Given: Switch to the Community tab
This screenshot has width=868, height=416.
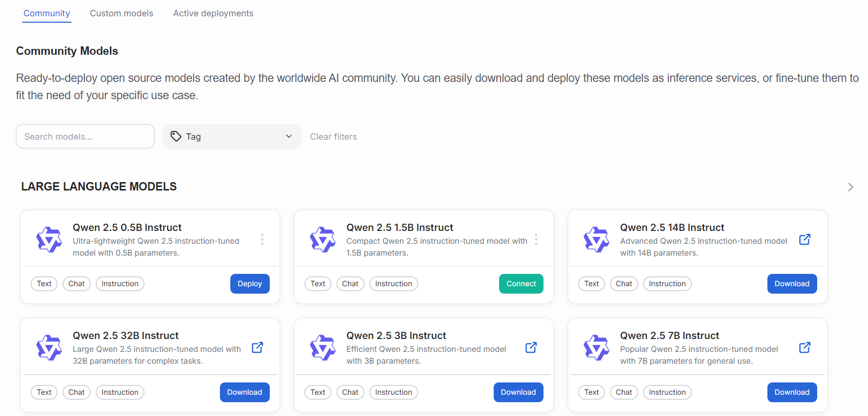Looking at the screenshot, I should click(x=47, y=13).
